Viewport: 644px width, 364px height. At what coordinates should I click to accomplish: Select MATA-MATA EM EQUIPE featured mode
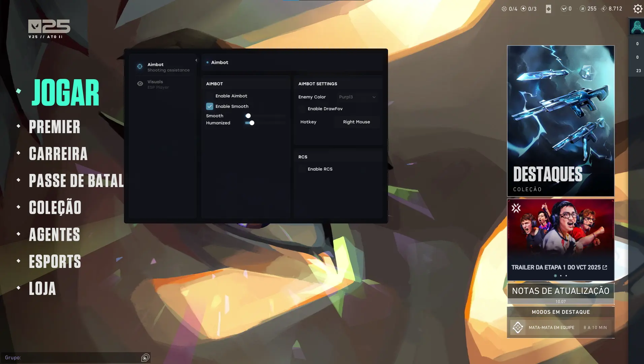coord(561,327)
